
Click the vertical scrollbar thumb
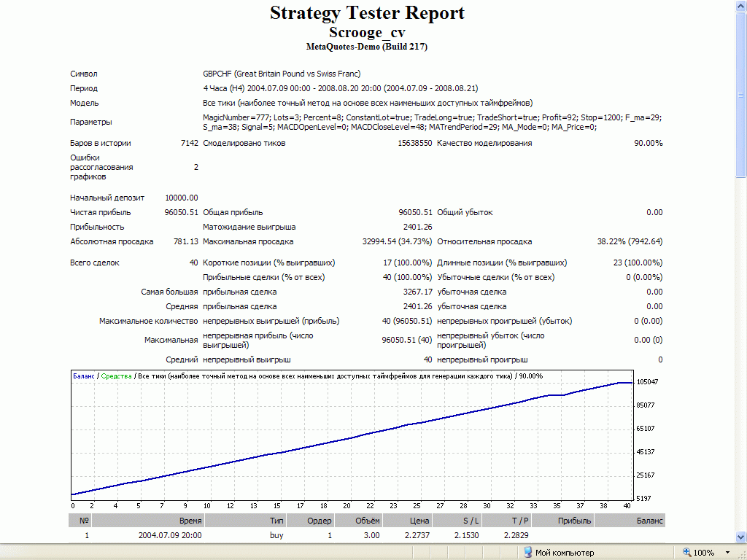[741, 95]
